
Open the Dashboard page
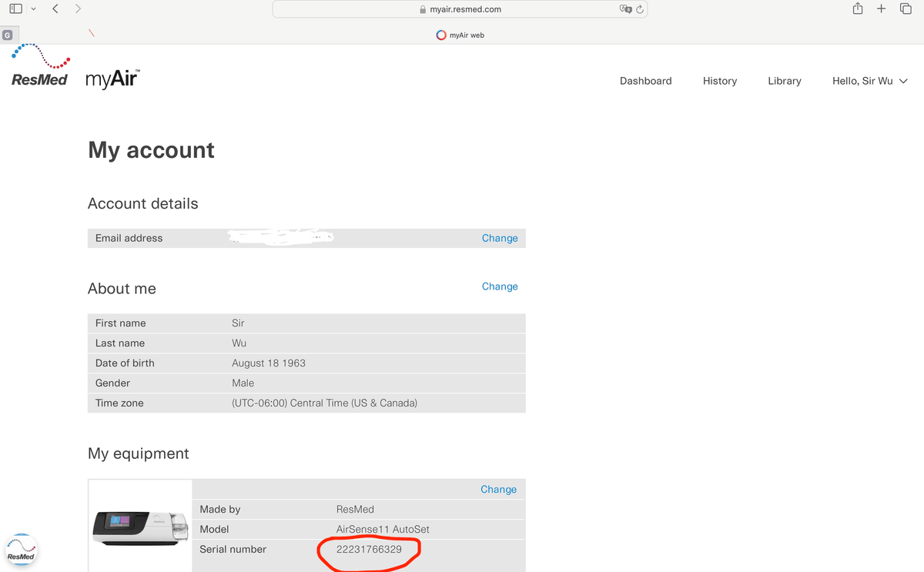pos(645,81)
